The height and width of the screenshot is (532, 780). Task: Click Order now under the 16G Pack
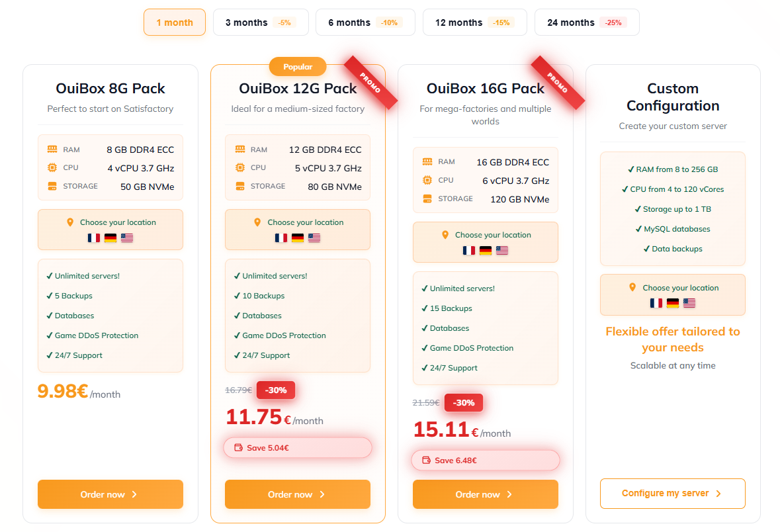point(485,494)
